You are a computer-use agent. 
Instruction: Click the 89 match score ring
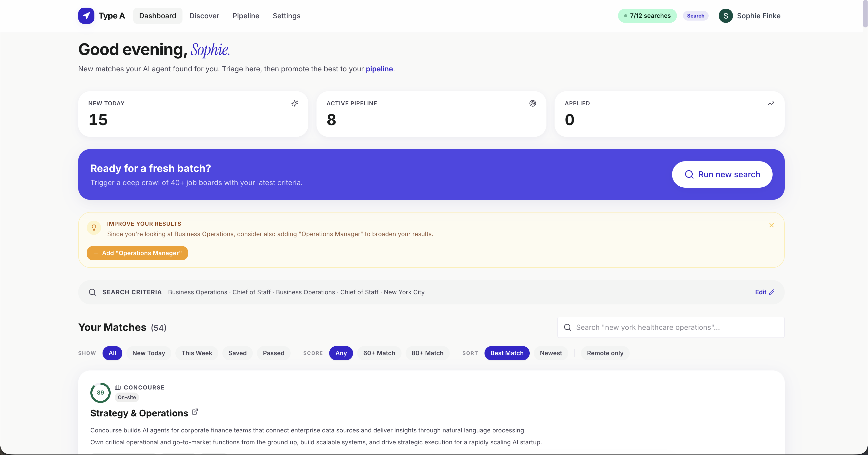[x=101, y=393]
